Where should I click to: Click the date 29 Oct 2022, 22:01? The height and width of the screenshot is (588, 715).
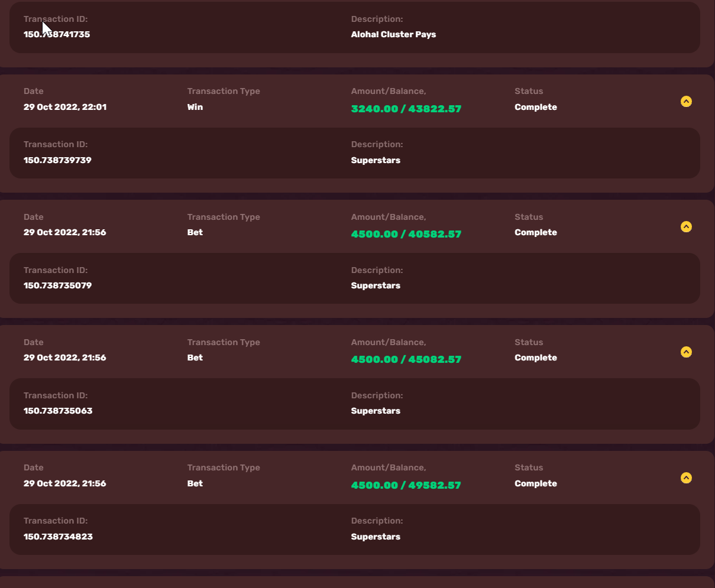(x=65, y=107)
